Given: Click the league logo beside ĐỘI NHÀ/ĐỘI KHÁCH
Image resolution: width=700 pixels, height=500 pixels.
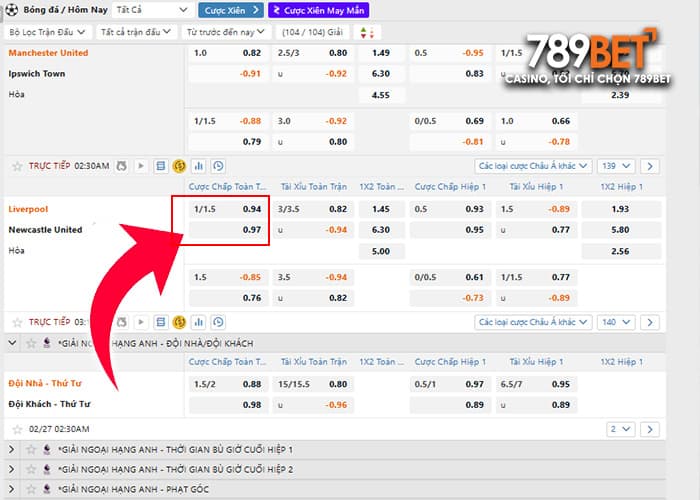Looking at the screenshot, I should (47, 343).
